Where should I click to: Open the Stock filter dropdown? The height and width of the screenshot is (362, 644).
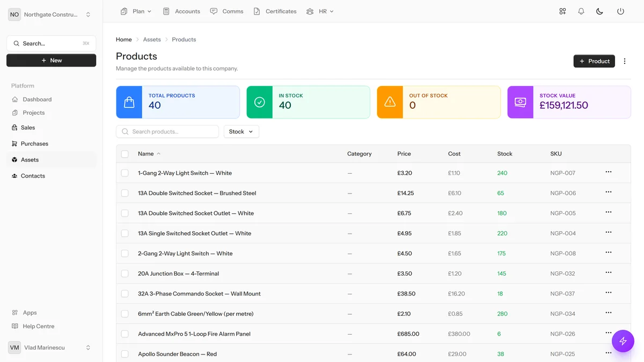pyautogui.click(x=241, y=131)
